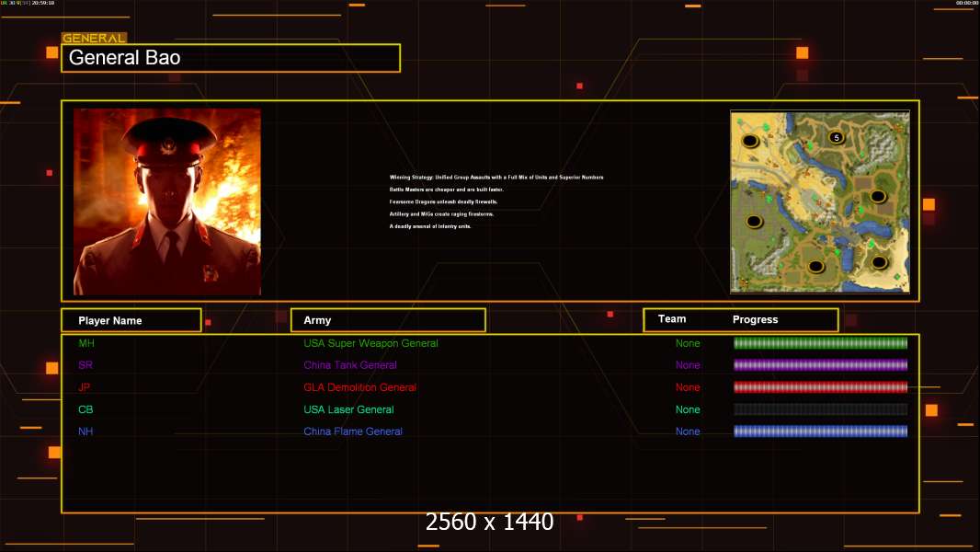Click the Team column header

tap(672, 319)
